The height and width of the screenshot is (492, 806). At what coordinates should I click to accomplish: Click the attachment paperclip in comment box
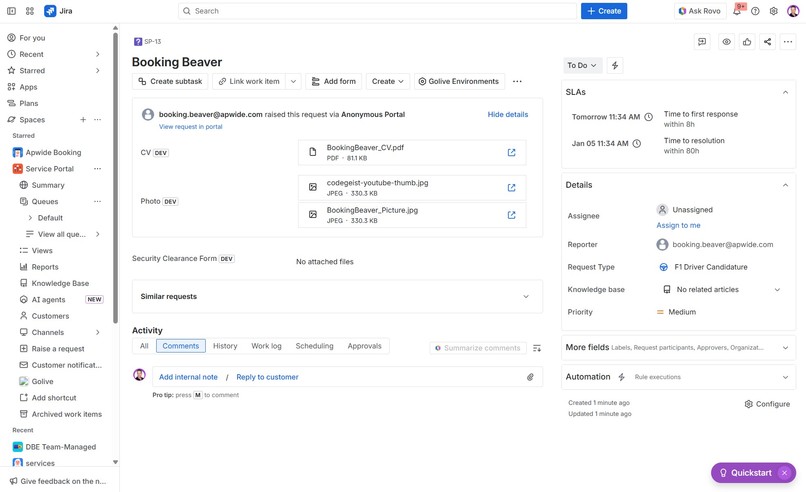click(530, 377)
